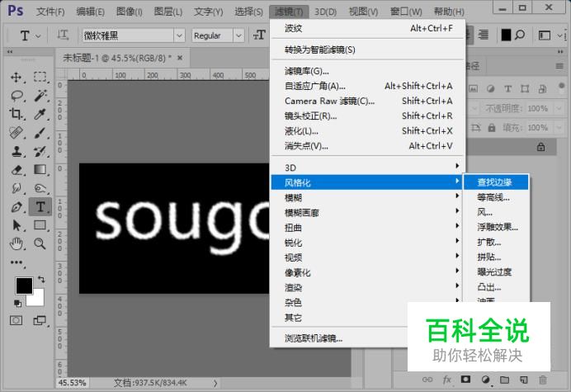
Task: Choose 查找边缘 from the submenu
Action: coord(496,182)
